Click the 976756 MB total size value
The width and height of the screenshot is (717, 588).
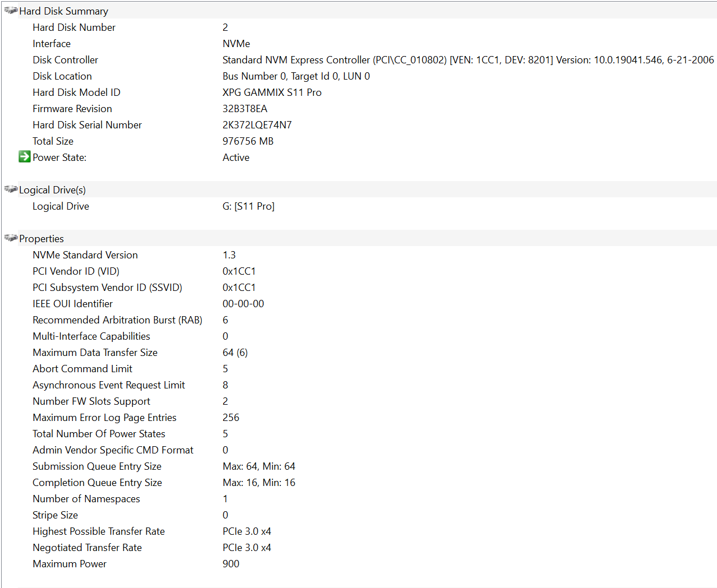(248, 141)
